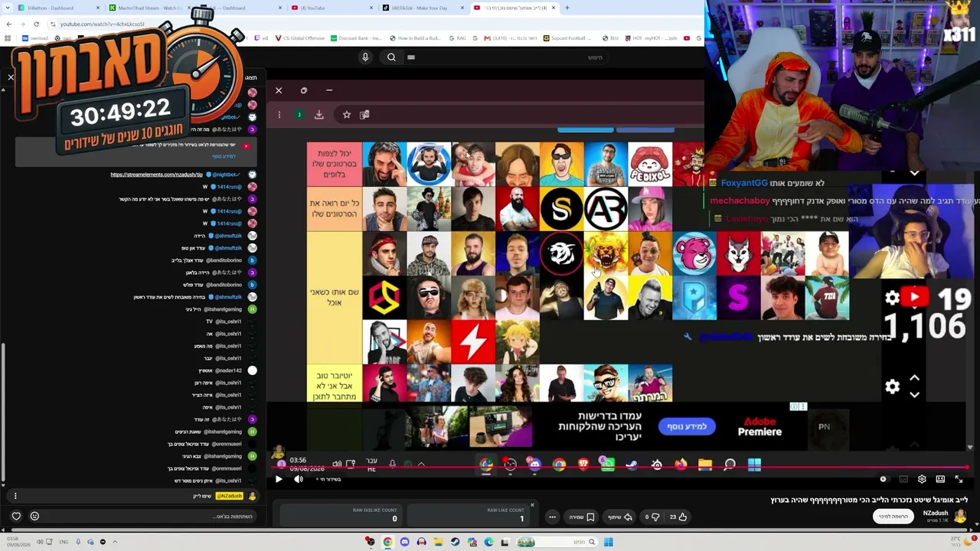Send a heart reaction in chat
Image resolution: width=980 pixels, height=551 pixels.
pos(16,516)
